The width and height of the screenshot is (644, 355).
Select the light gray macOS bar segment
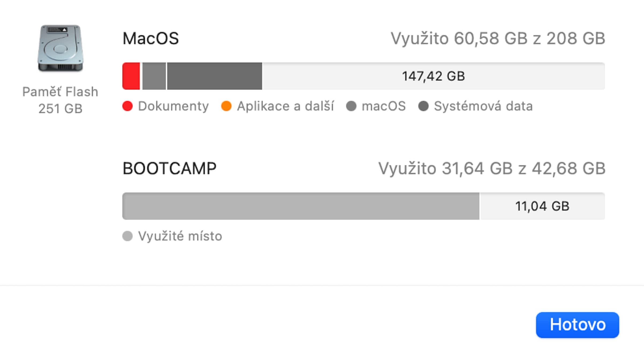pos(154,76)
